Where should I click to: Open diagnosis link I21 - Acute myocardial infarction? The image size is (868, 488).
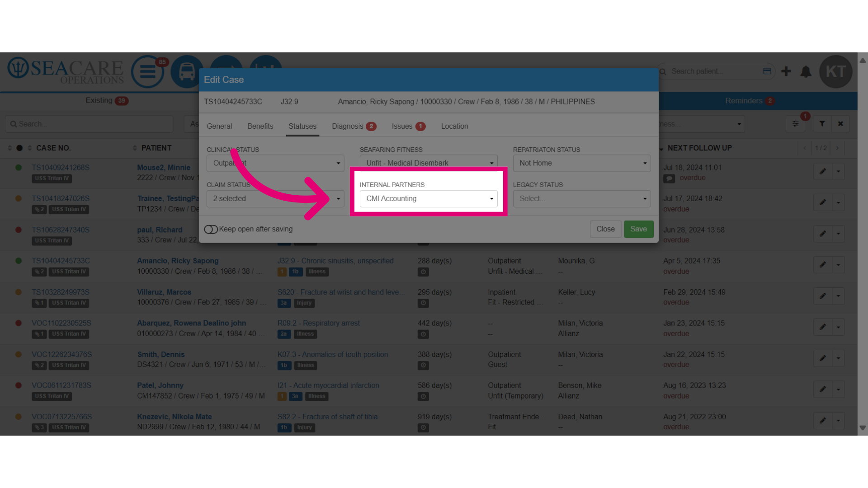click(x=328, y=385)
